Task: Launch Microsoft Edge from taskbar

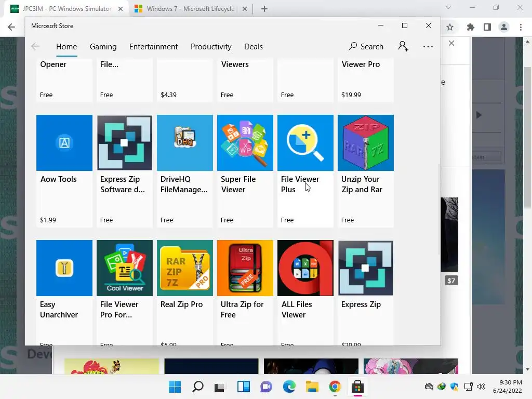Action: coord(289,387)
